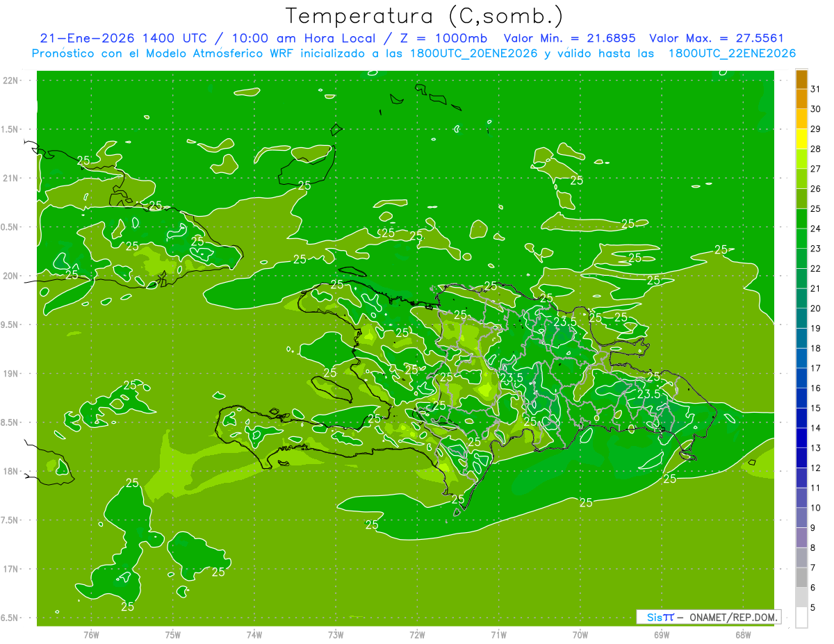
Task: Click the "1800UTC_20ENE2026" initialization time
Action: tap(473, 53)
